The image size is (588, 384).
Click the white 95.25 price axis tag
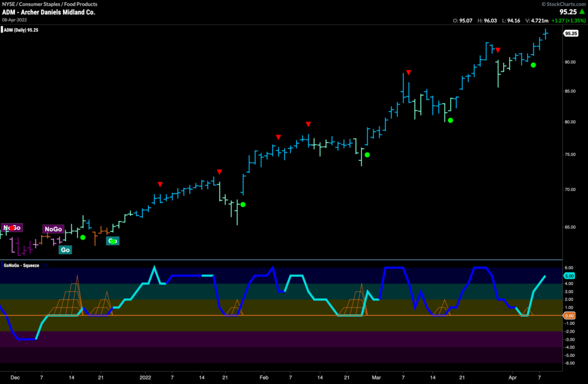571,33
